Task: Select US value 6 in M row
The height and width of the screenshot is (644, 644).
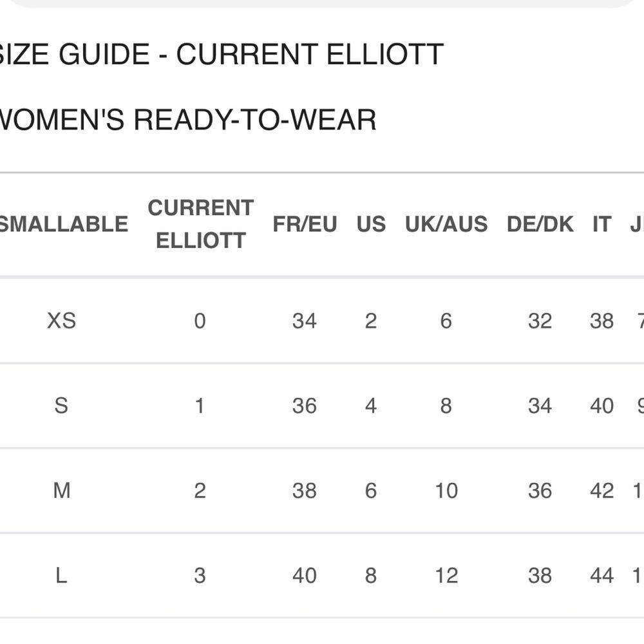Action: point(370,490)
